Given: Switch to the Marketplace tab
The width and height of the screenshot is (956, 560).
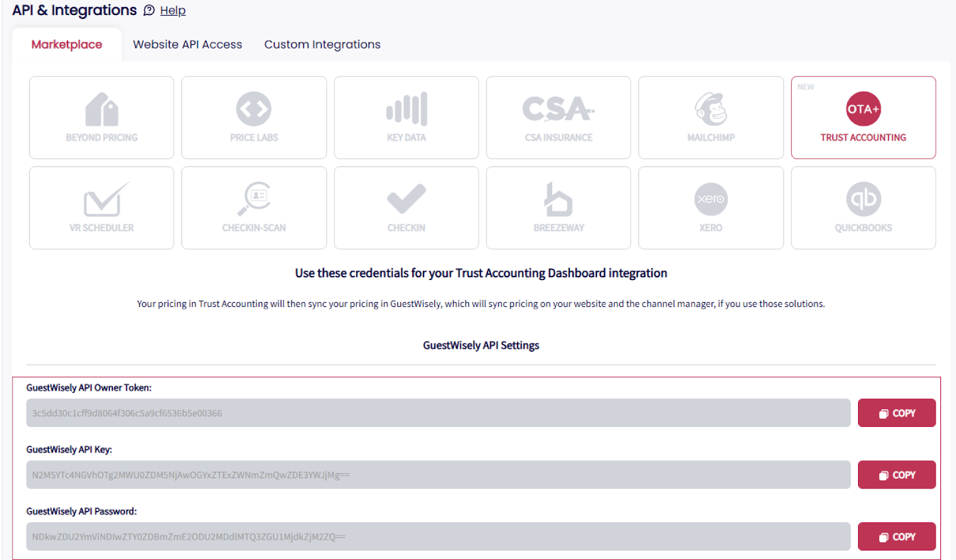Looking at the screenshot, I should pyautogui.click(x=67, y=45).
